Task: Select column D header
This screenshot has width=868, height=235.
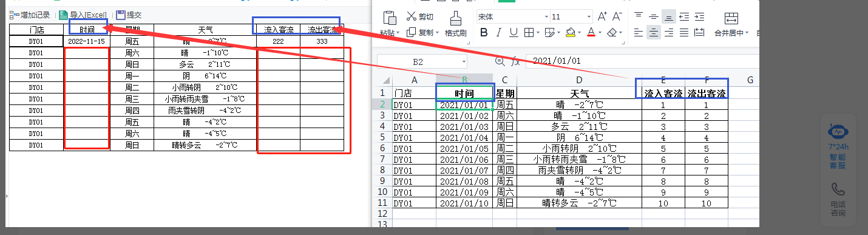Action: 579,80
